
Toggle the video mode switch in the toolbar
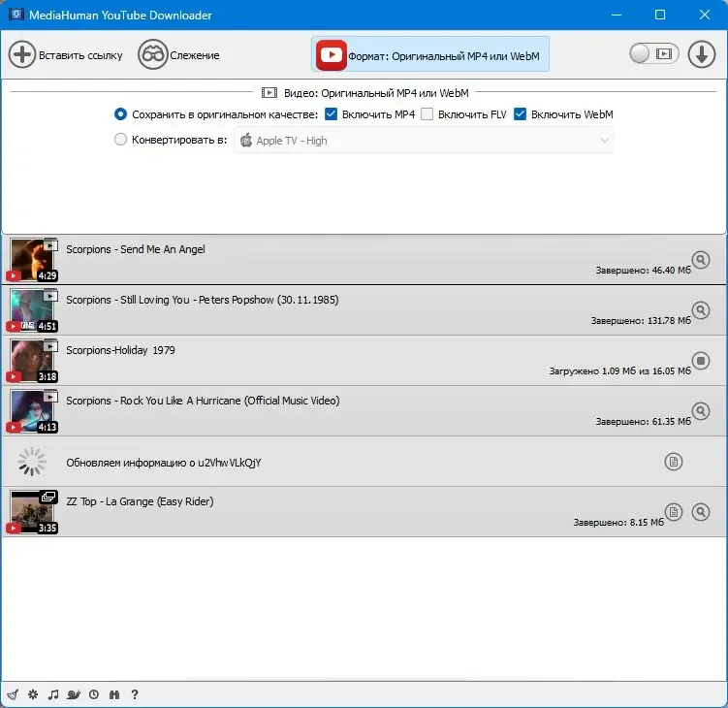coord(653,54)
